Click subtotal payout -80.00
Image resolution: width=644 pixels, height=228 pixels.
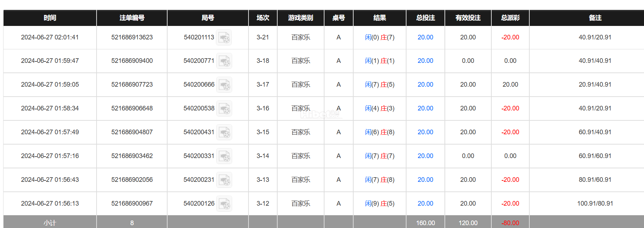510,223
